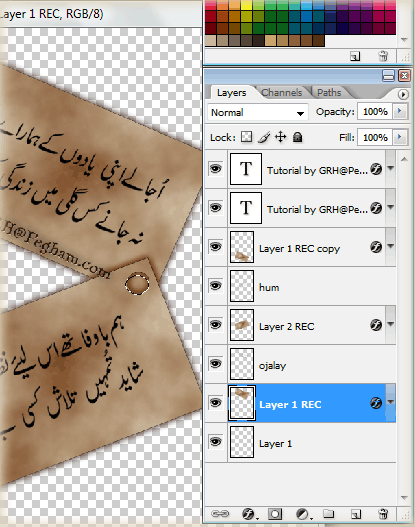The width and height of the screenshot is (415, 527).
Task: Hide the hum layer
Action: point(215,286)
